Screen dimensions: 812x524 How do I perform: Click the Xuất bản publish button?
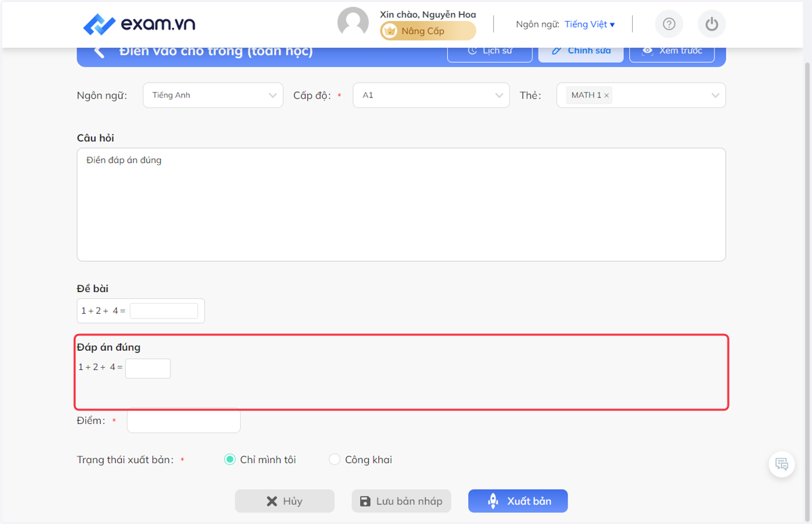(x=518, y=501)
